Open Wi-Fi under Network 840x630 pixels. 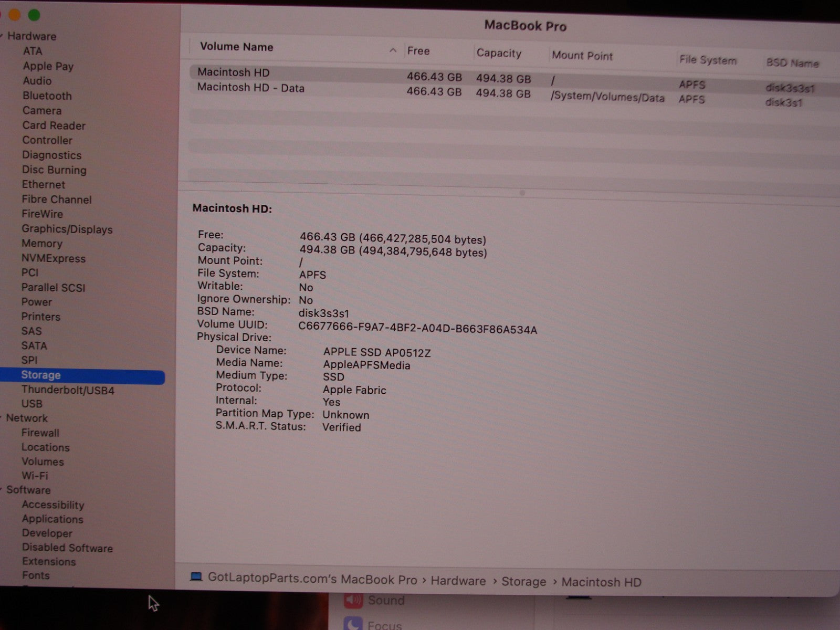35,476
